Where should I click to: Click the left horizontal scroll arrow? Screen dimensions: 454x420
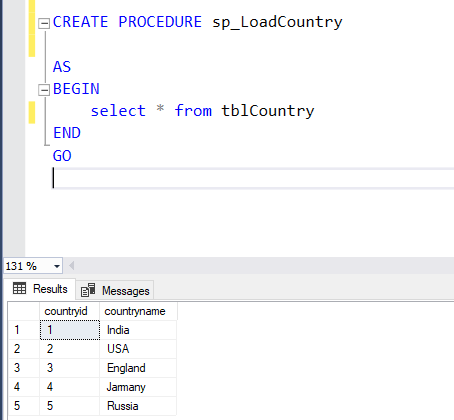coord(71,266)
